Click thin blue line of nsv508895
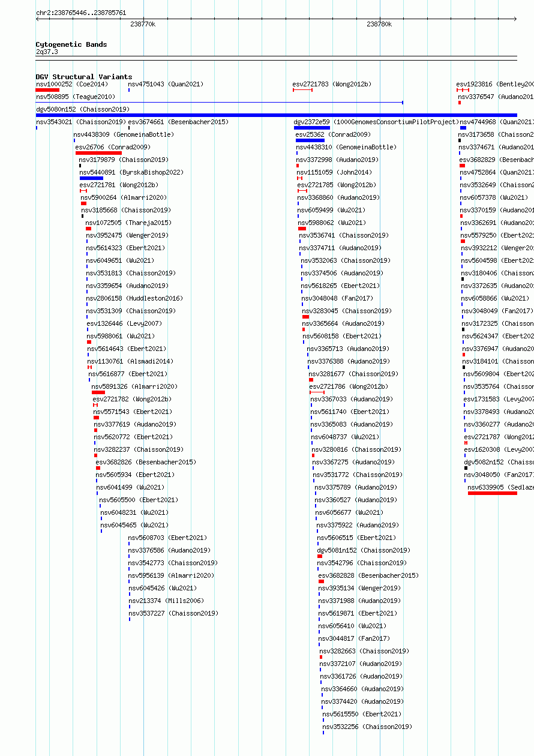This screenshot has width=534, height=756. point(220,103)
